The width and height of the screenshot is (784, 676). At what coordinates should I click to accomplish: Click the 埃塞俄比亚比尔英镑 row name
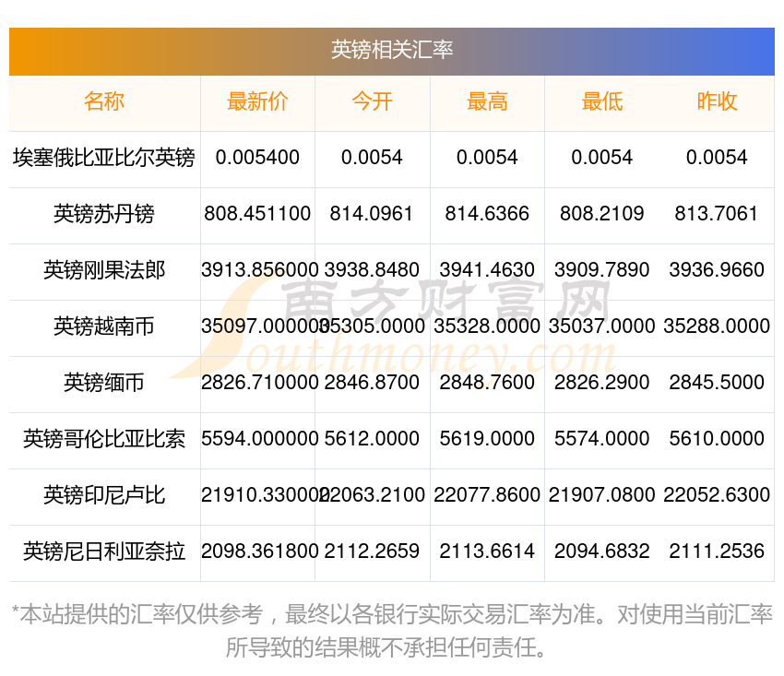(x=104, y=158)
